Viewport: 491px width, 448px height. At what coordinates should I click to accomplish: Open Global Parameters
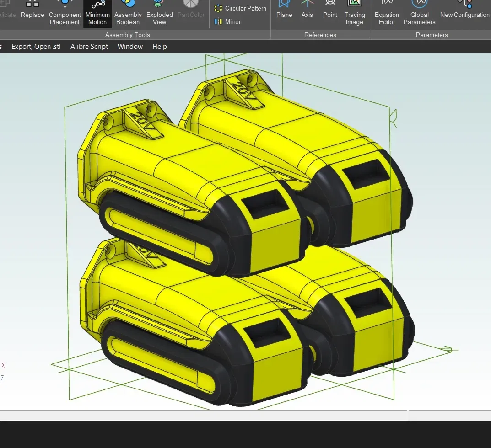pos(419,13)
